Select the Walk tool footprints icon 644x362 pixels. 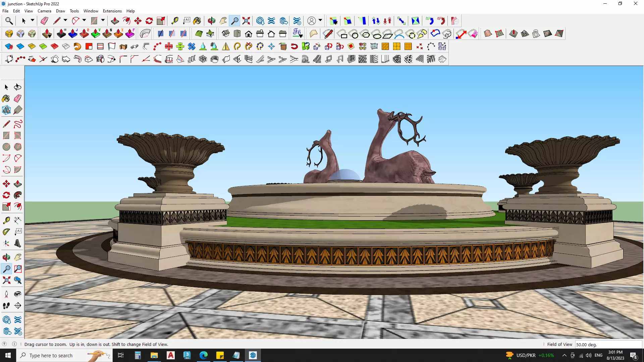pos(6,306)
